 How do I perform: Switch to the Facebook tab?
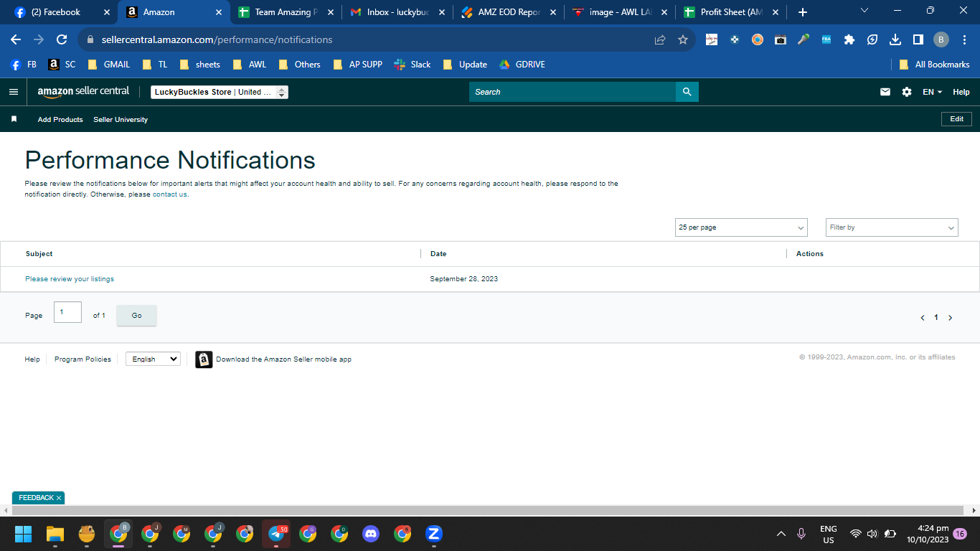click(62, 12)
